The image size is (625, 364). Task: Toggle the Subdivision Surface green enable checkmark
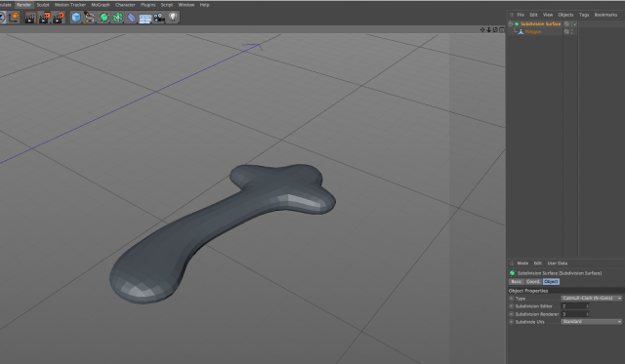(575, 23)
